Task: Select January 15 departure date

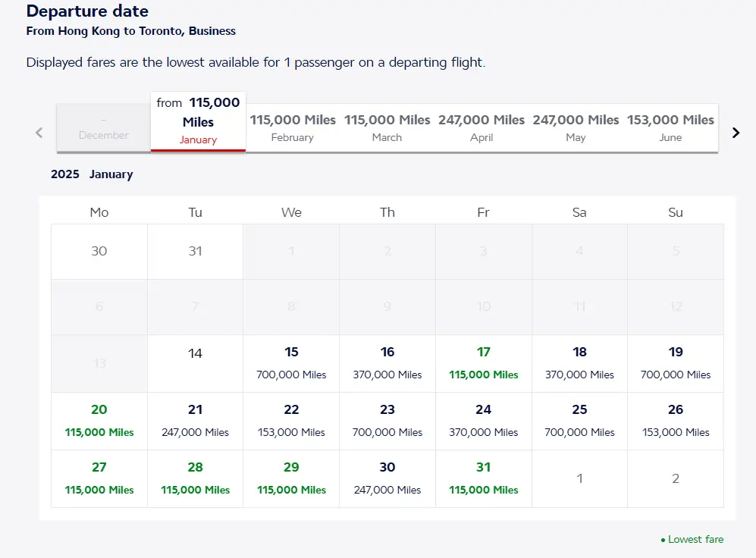Action: click(x=291, y=363)
